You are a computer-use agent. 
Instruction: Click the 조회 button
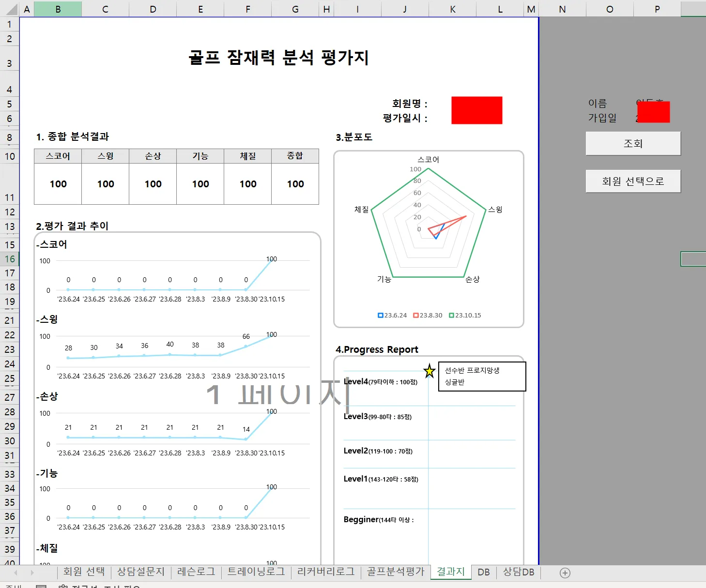(633, 143)
